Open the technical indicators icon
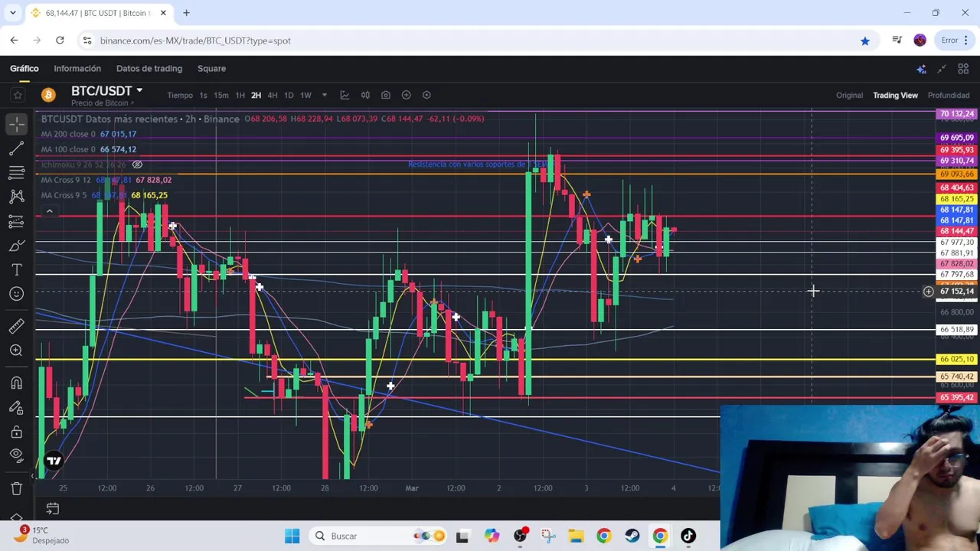 345,95
